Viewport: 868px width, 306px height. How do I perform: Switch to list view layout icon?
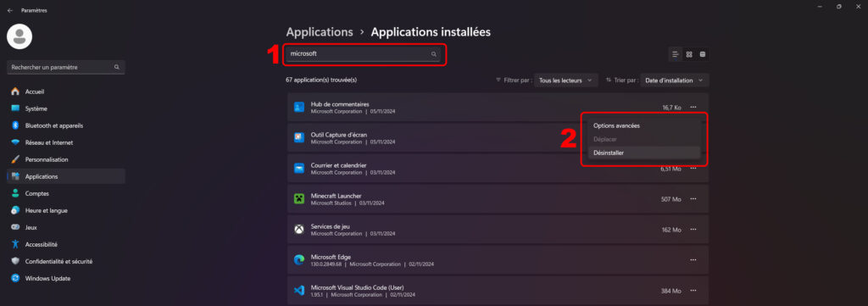(x=676, y=54)
